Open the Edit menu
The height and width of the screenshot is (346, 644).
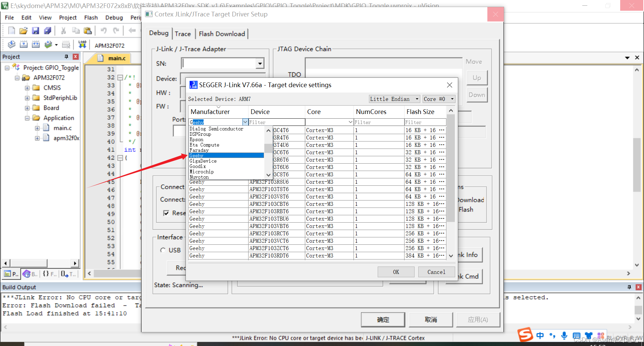(x=26, y=17)
